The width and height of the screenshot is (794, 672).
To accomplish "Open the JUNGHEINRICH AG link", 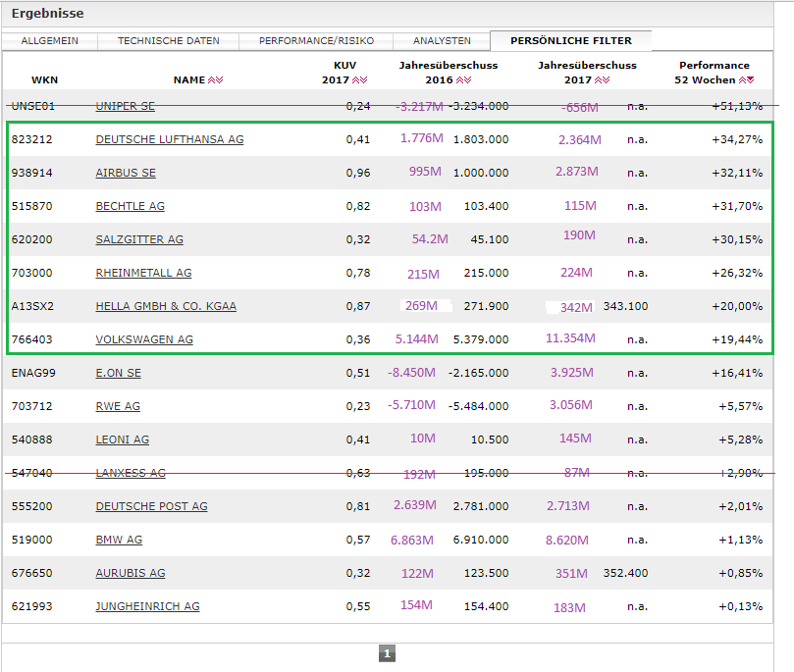I will coord(147,606).
